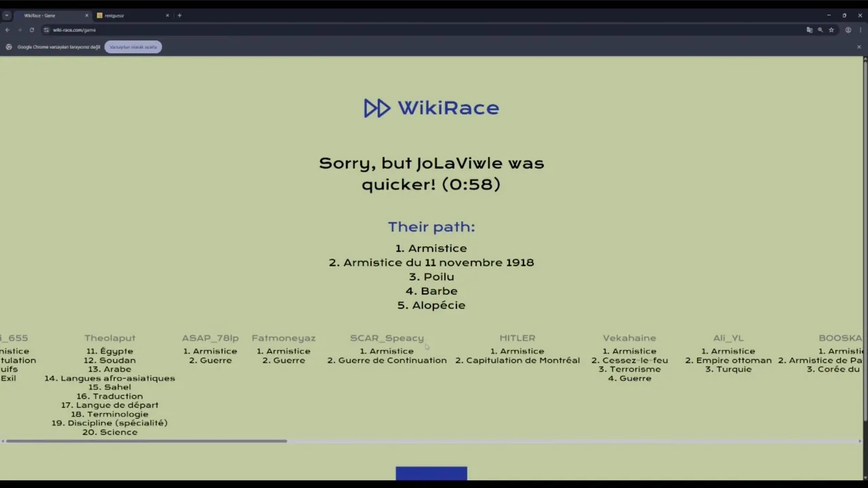
Task: Select Fatmoneyaz's '2. Guerre' step
Action: click(x=283, y=360)
